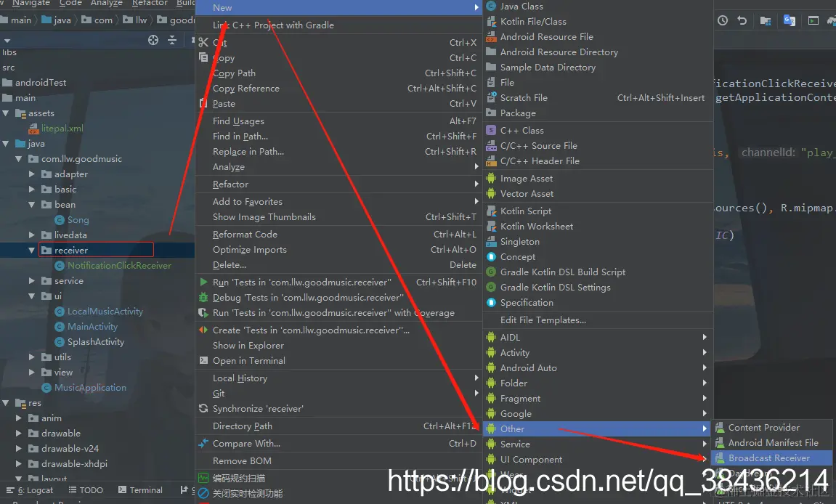
Task: Click the collapse all icon in project panel
Action: (x=172, y=40)
